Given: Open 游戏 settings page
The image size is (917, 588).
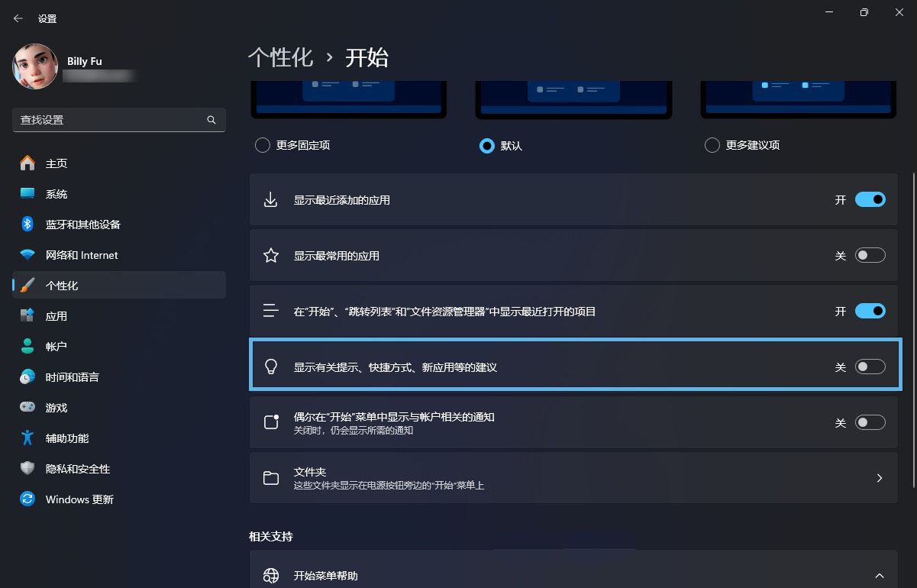Looking at the screenshot, I should point(119,408).
